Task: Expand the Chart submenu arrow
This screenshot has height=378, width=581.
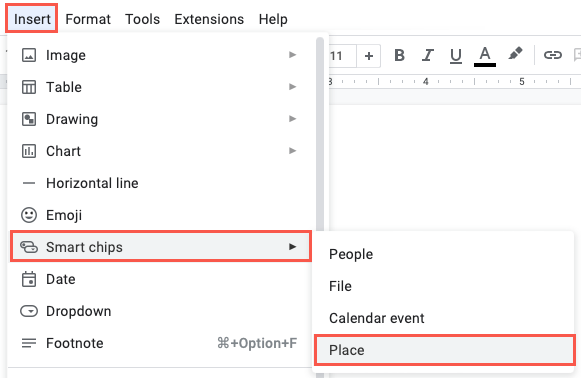Action: pyautogui.click(x=292, y=151)
